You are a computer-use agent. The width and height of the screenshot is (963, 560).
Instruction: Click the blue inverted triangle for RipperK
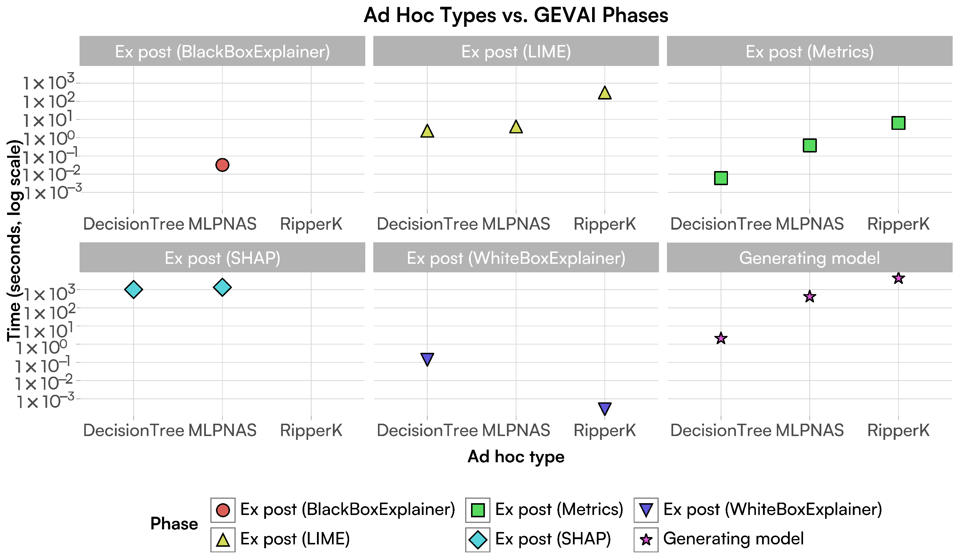coord(604,408)
